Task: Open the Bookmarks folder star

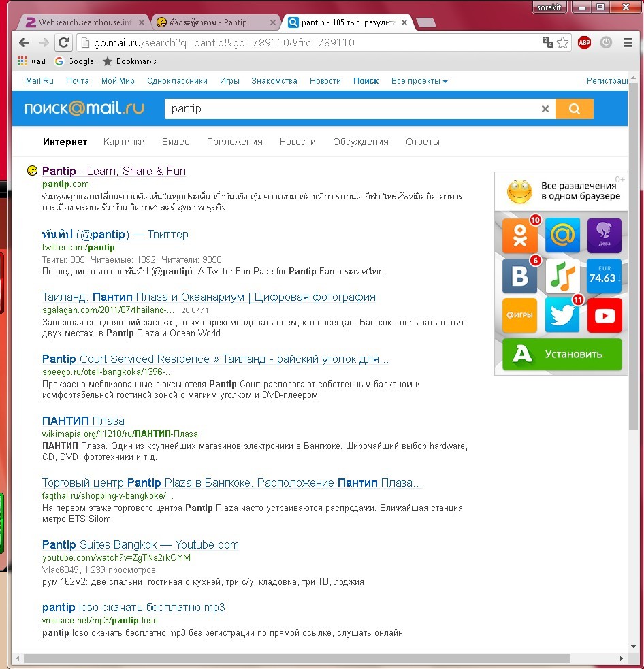Action: (x=130, y=61)
